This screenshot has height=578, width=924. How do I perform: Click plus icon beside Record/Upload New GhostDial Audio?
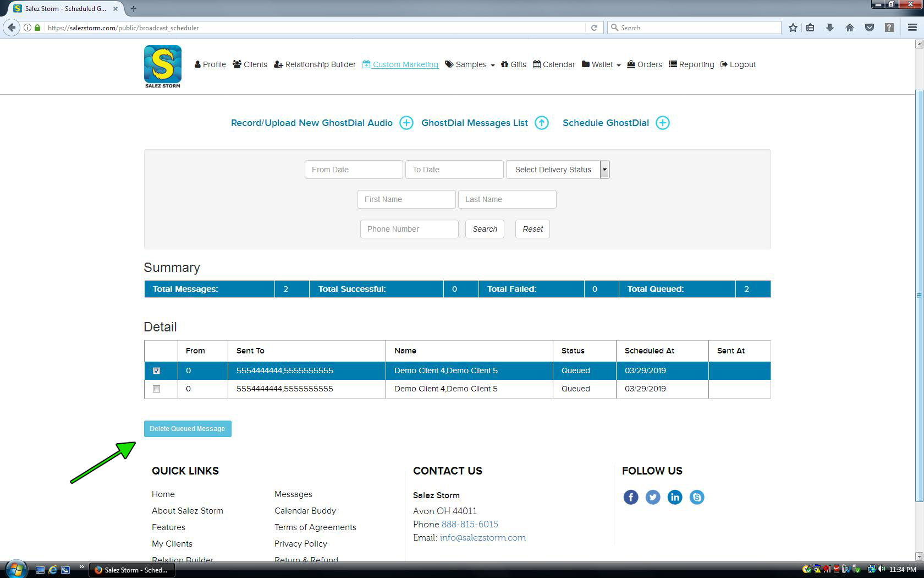406,123
